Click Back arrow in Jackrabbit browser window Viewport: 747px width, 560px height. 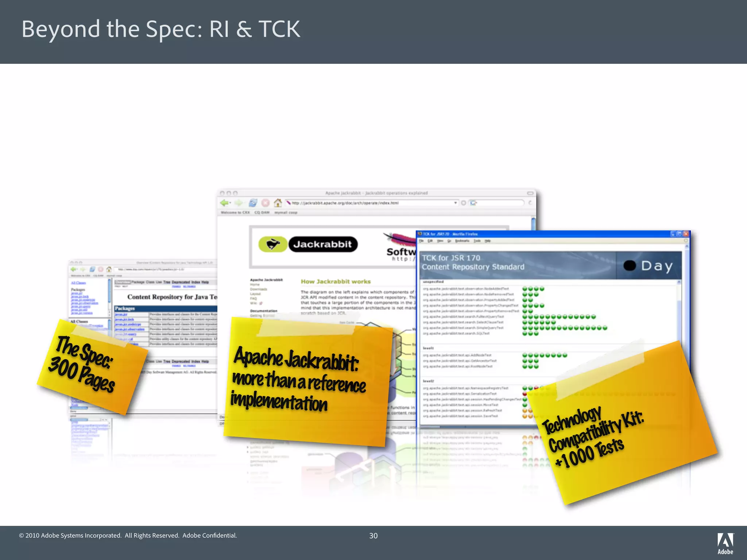pos(225,203)
